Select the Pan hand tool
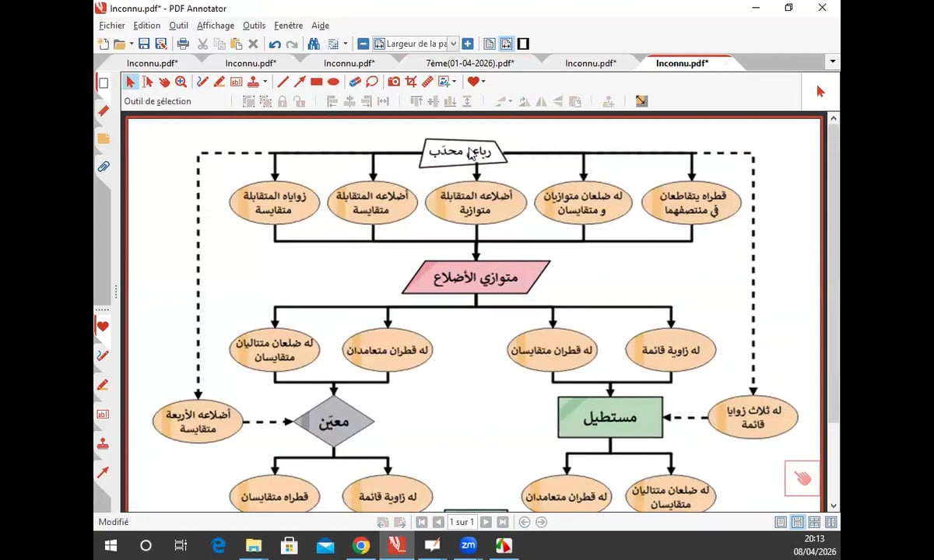 164,82
